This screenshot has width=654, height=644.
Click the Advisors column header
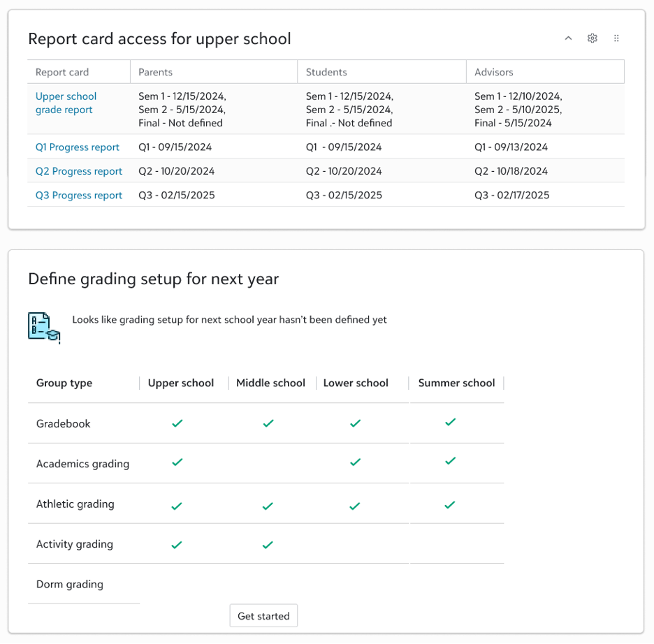[494, 72]
